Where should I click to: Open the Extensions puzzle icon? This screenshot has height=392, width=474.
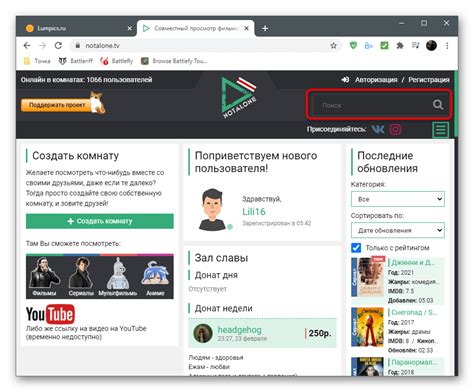click(400, 46)
